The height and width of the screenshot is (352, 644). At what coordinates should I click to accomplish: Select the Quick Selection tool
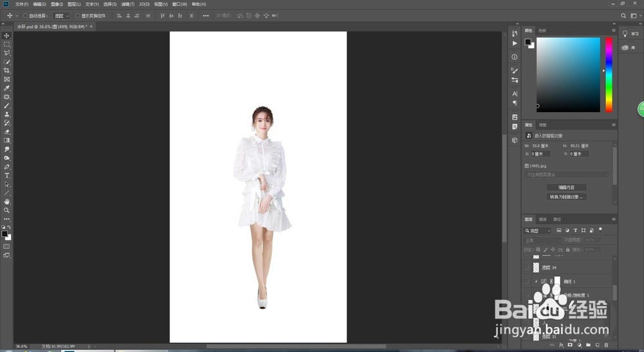pos(6,62)
